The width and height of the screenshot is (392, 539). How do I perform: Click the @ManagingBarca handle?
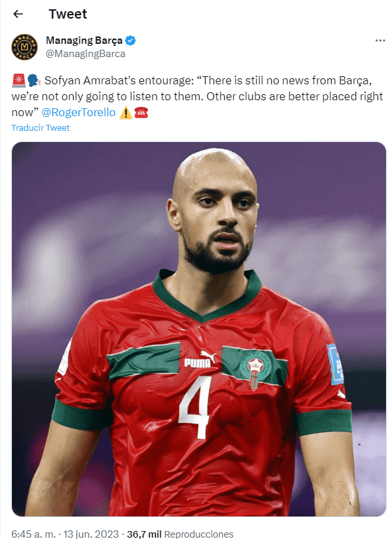point(86,54)
